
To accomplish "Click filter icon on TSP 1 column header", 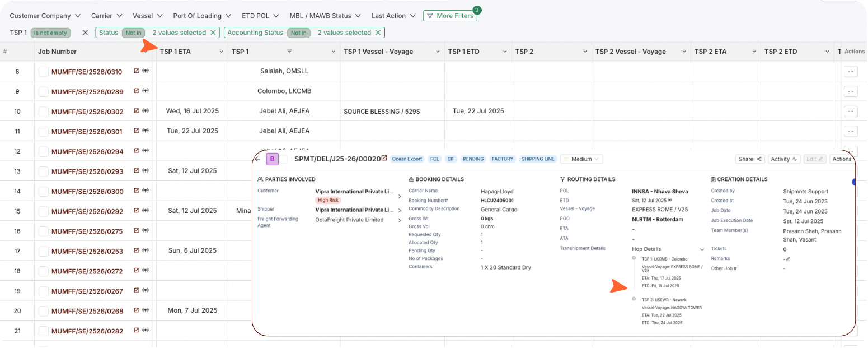I will 289,52.
